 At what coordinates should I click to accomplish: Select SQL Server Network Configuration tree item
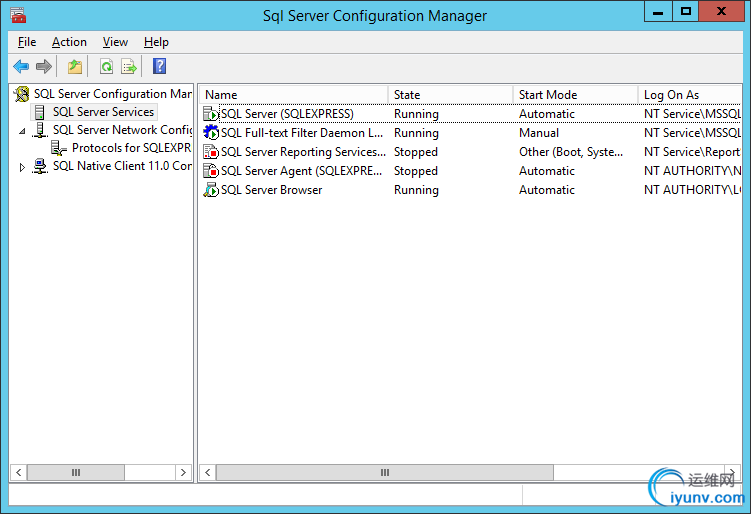[122, 130]
